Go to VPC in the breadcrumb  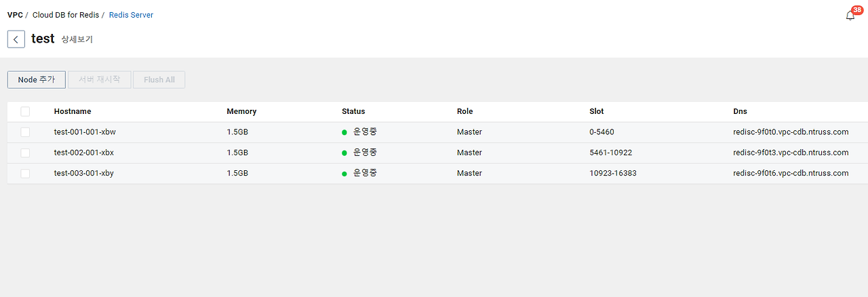coord(15,15)
